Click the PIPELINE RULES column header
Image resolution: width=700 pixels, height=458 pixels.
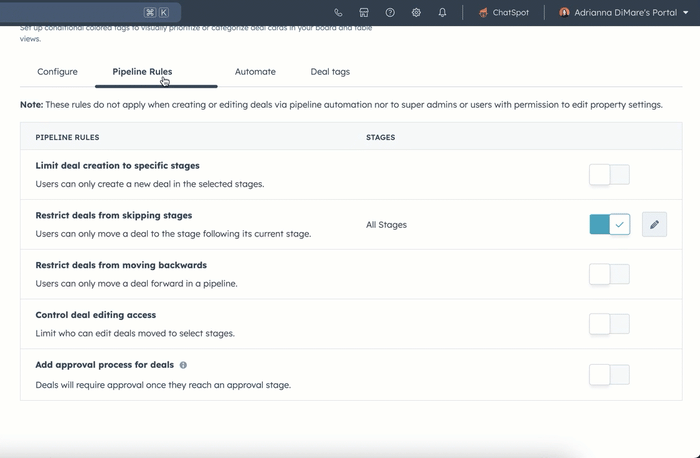point(67,137)
